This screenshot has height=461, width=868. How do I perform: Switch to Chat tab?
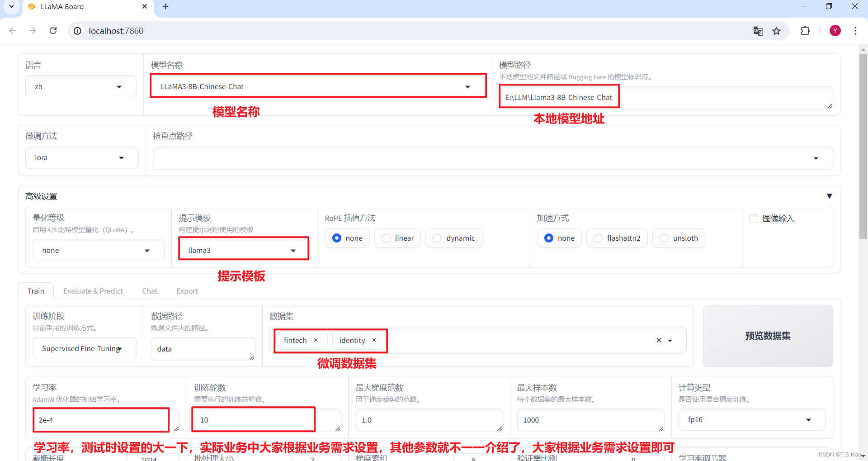tap(150, 291)
